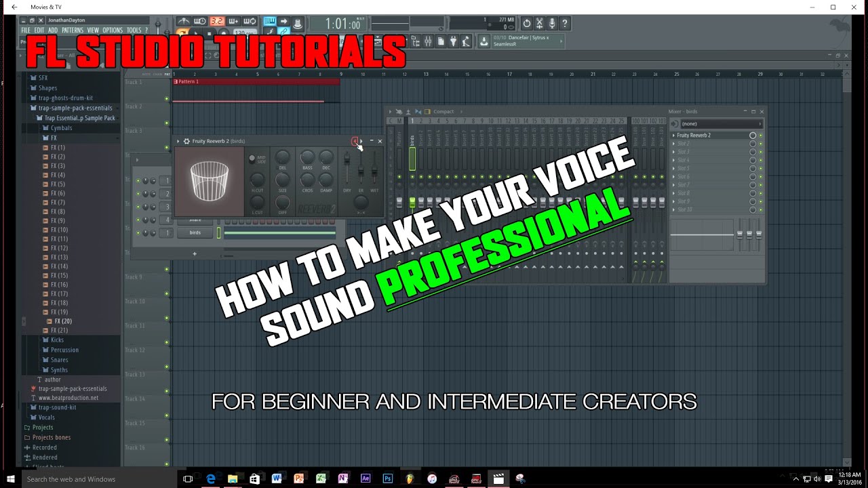Image resolution: width=868 pixels, height=488 pixels.
Task: Click the playlist view icon in toolbar
Action: 270,22
